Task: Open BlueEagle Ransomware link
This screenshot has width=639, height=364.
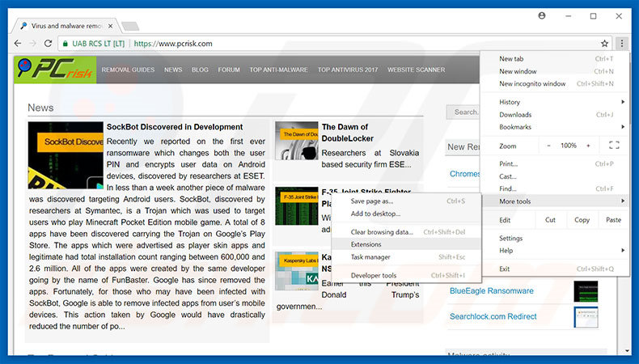Action: point(492,290)
